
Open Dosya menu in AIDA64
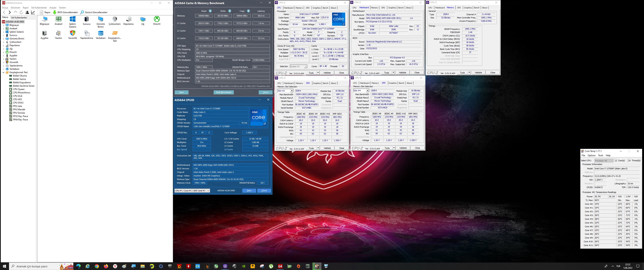click(x=5, y=8)
